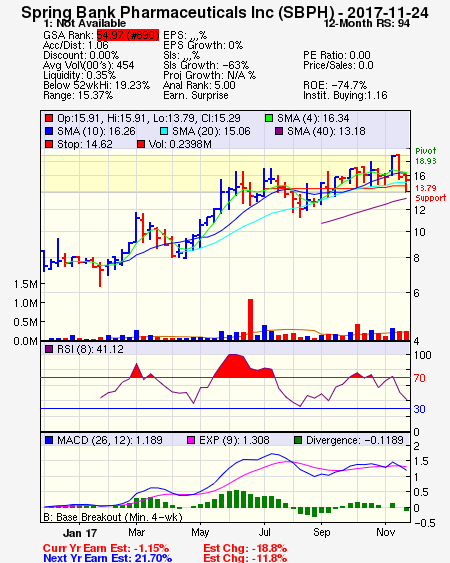Click the blue 30 oversold level label
Image resolution: width=450 pixels, height=563 pixels.
click(x=419, y=409)
